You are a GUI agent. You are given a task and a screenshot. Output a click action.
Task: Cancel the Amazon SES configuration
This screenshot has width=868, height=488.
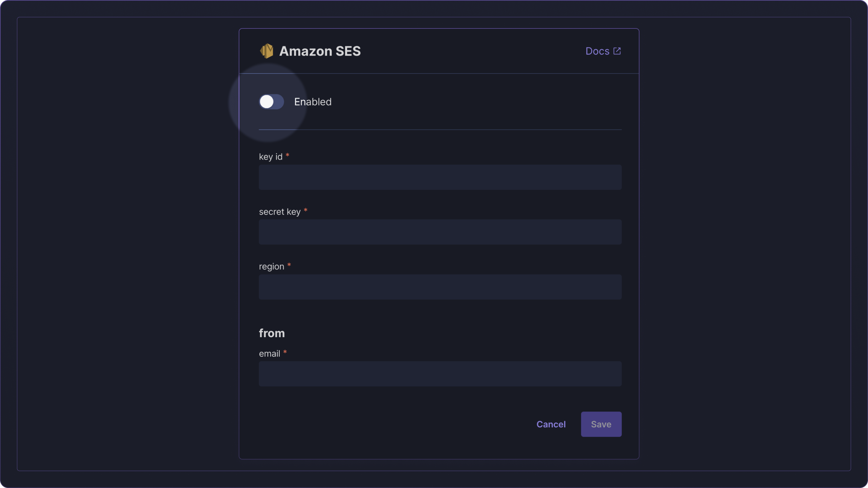[x=551, y=424]
